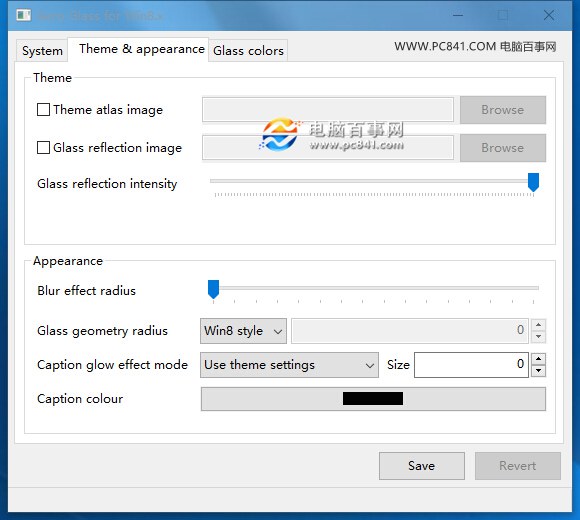The height and width of the screenshot is (520, 580).
Task: Click the Glass geometry radius value field
Action: click(410, 331)
